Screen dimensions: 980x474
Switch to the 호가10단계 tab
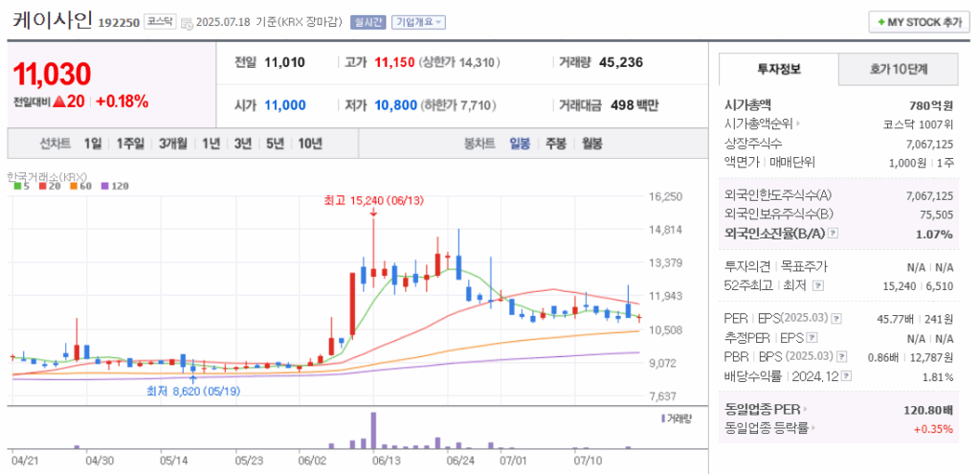pyautogui.click(x=898, y=69)
